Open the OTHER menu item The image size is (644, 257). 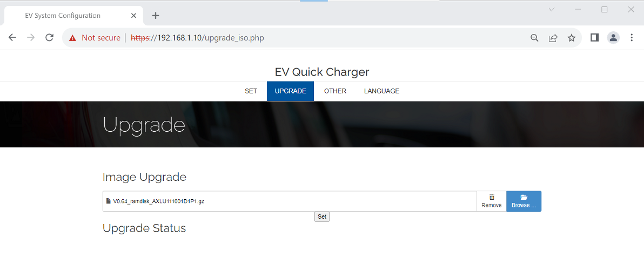click(335, 91)
